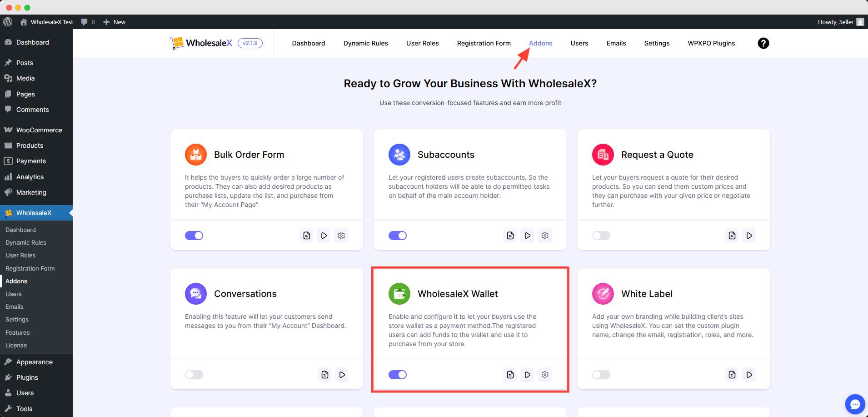Open WooCommerce in sidebar
This screenshot has height=417, width=868.
(x=36, y=130)
